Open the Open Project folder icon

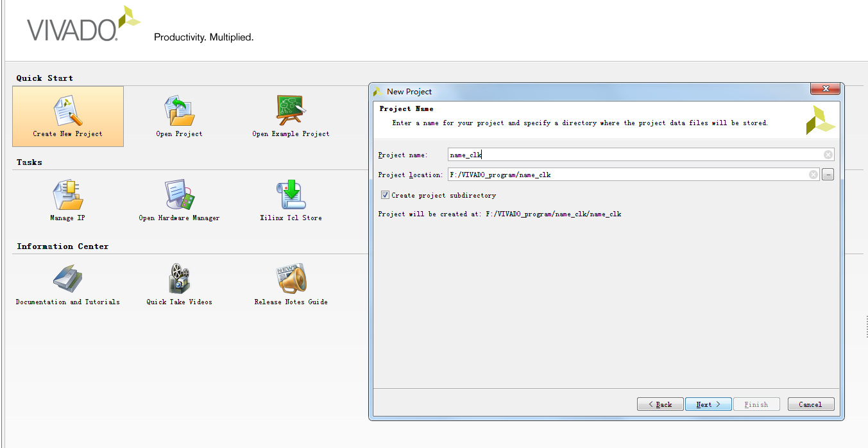[179, 110]
